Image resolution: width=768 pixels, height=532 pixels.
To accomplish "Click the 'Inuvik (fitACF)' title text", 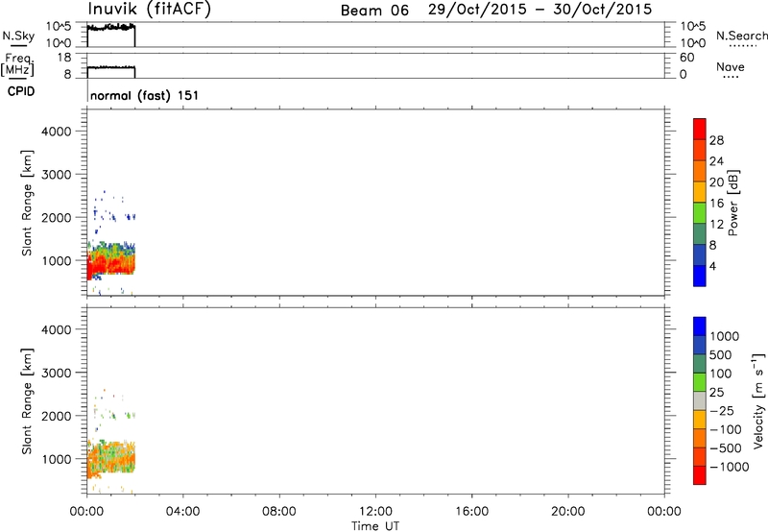I will tap(150, 9).
